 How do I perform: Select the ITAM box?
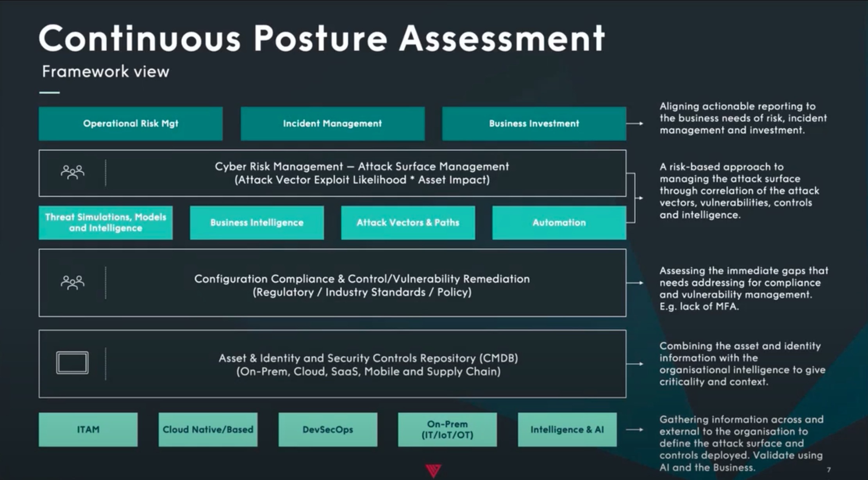(x=88, y=430)
